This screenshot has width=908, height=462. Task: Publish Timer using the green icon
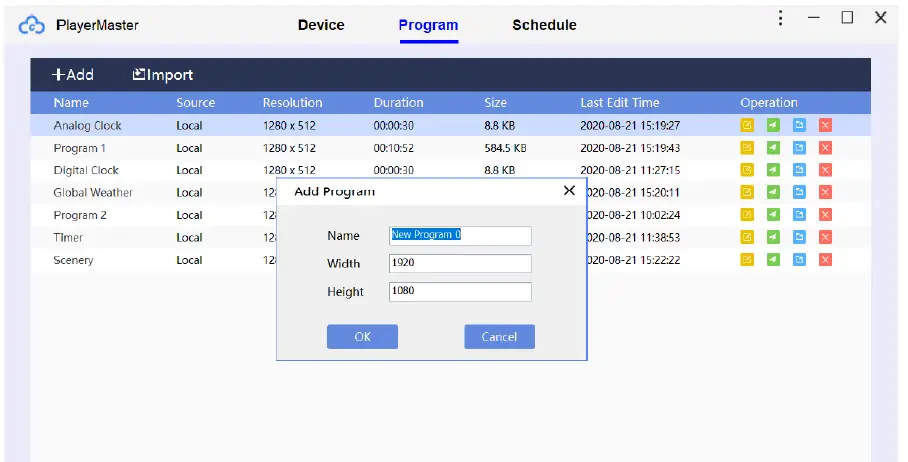[x=773, y=237]
